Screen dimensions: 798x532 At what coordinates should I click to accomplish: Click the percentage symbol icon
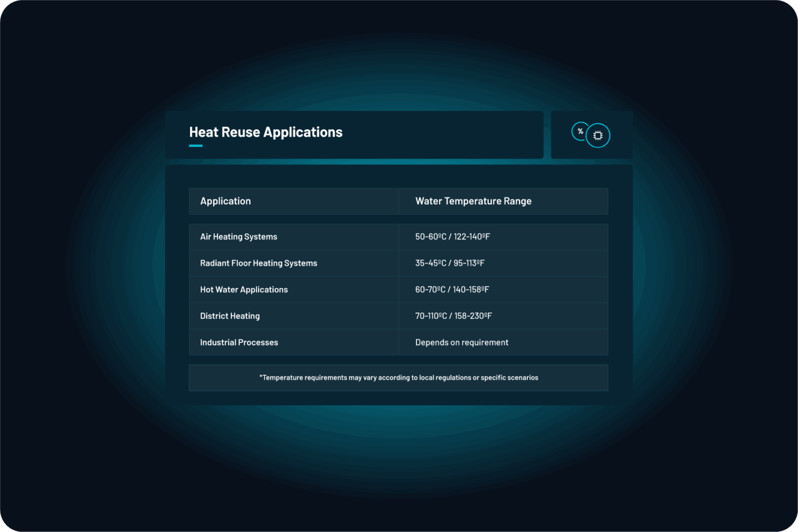click(x=580, y=131)
